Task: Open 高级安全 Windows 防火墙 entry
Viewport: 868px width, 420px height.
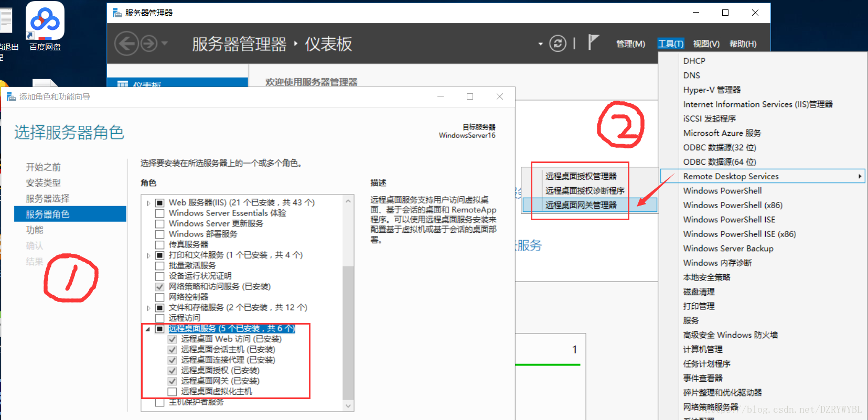Action: point(730,335)
